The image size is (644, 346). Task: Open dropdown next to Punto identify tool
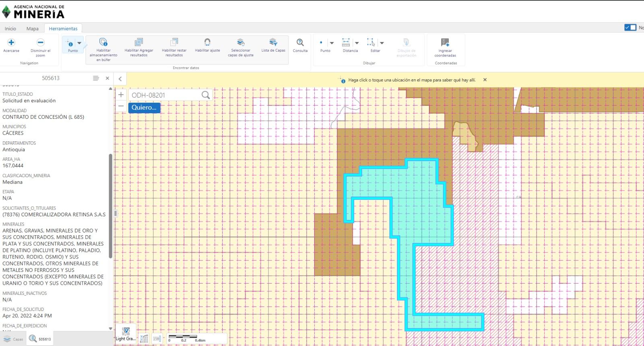(x=79, y=43)
